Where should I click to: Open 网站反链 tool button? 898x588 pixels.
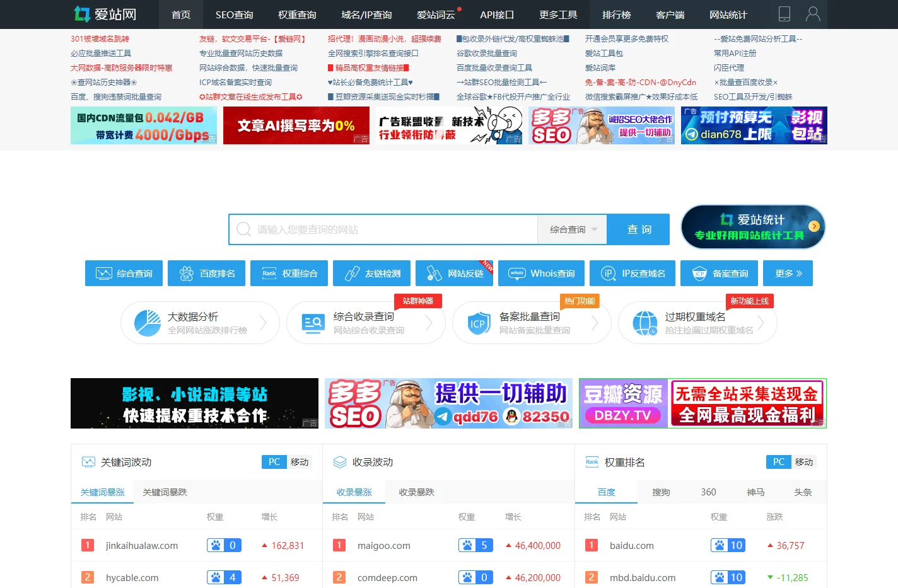pos(454,273)
